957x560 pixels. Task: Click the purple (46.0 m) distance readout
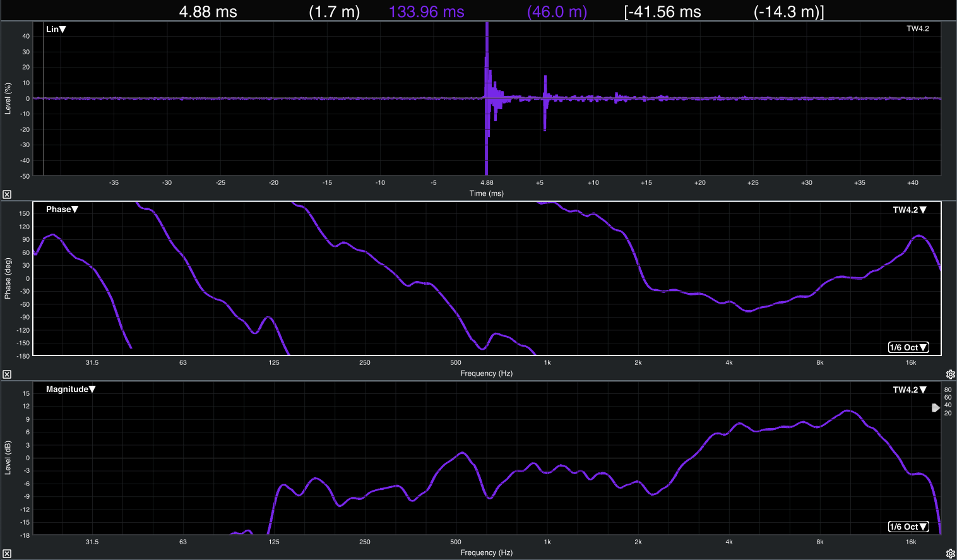[x=557, y=11]
